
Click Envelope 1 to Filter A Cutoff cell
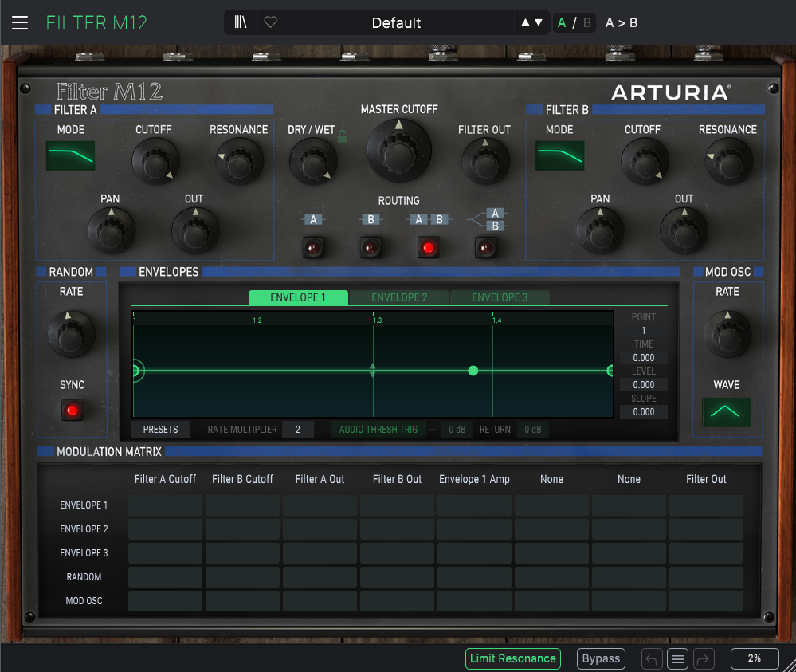pos(165,505)
